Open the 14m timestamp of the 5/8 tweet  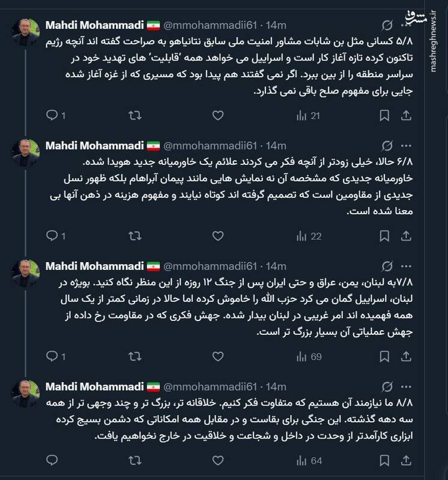coord(276,26)
